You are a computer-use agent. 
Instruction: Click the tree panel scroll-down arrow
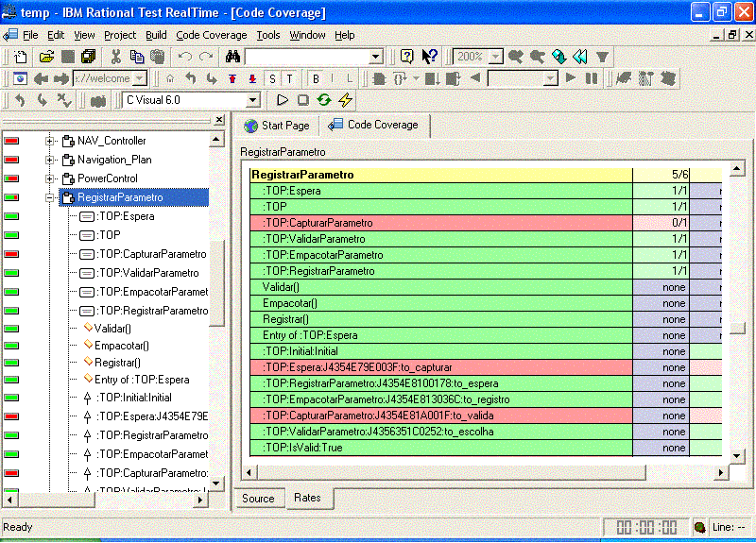click(x=216, y=484)
